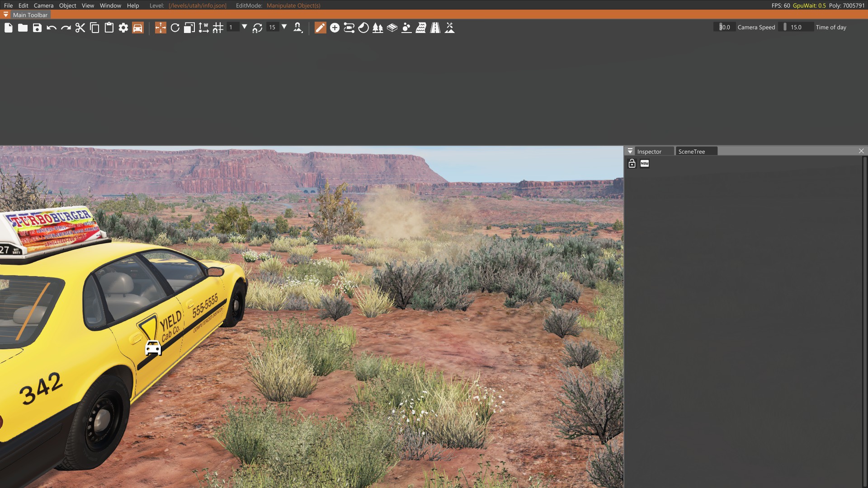Click the NEW button in Inspector
Image resolution: width=868 pixels, height=488 pixels.
point(645,164)
